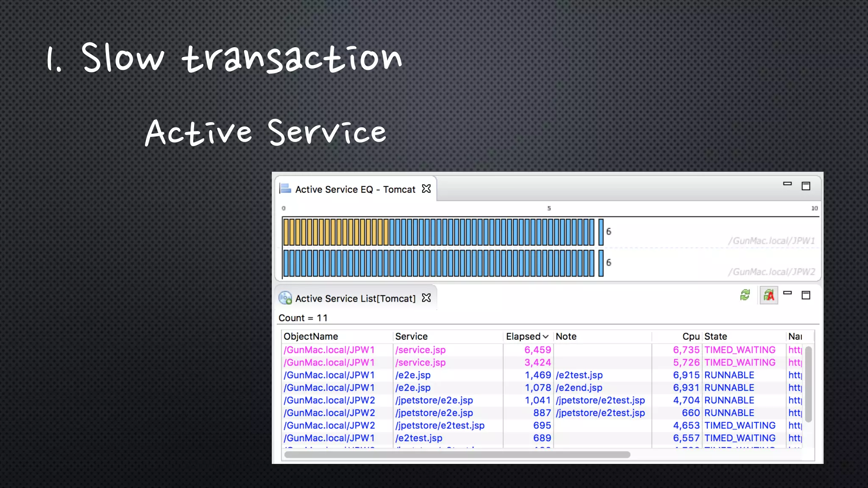Click the State column header

[715, 336]
